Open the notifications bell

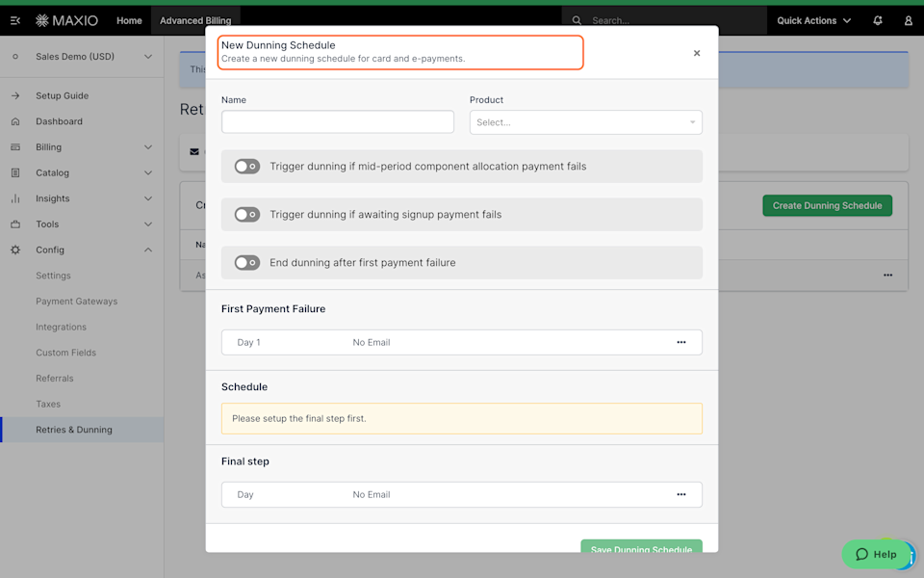click(878, 20)
